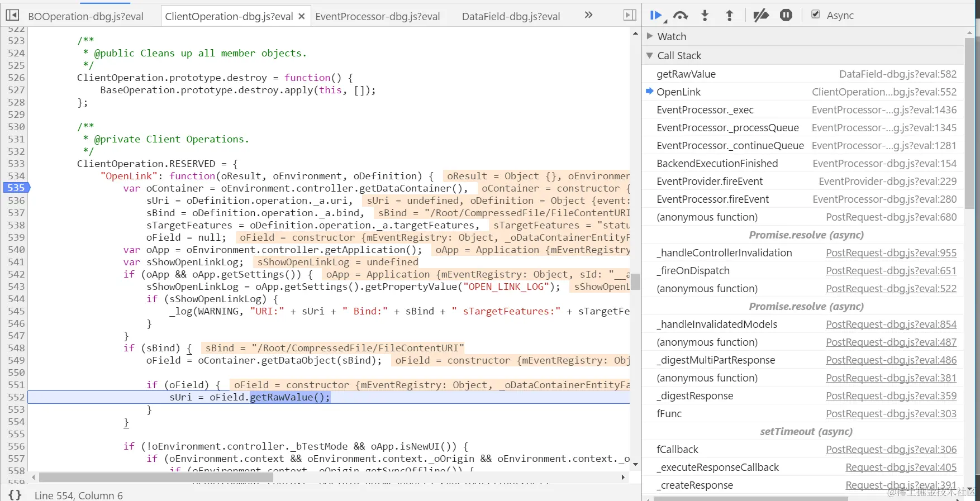Set breakpoint on line number 552

tap(16, 397)
